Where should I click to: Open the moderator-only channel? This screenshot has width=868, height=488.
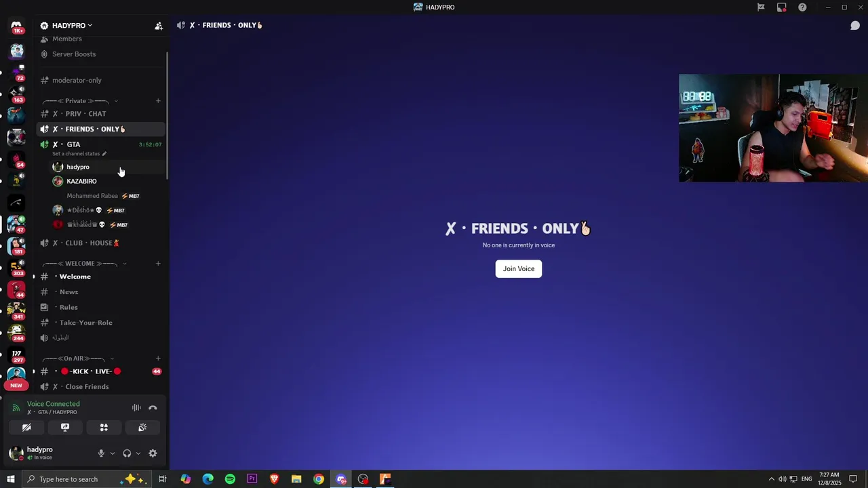[x=101, y=81]
